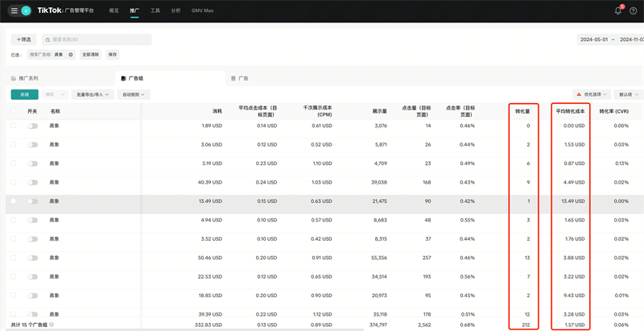644x331 pixels.
Task: Open the 晨象 ad group with spend 50.46 USD
Action: pyautogui.click(x=54, y=258)
